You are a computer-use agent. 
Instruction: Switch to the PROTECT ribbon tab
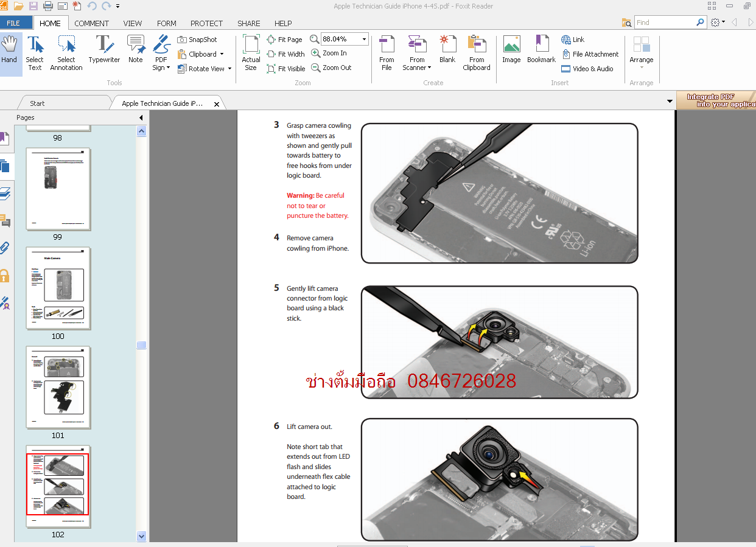(x=207, y=23)
